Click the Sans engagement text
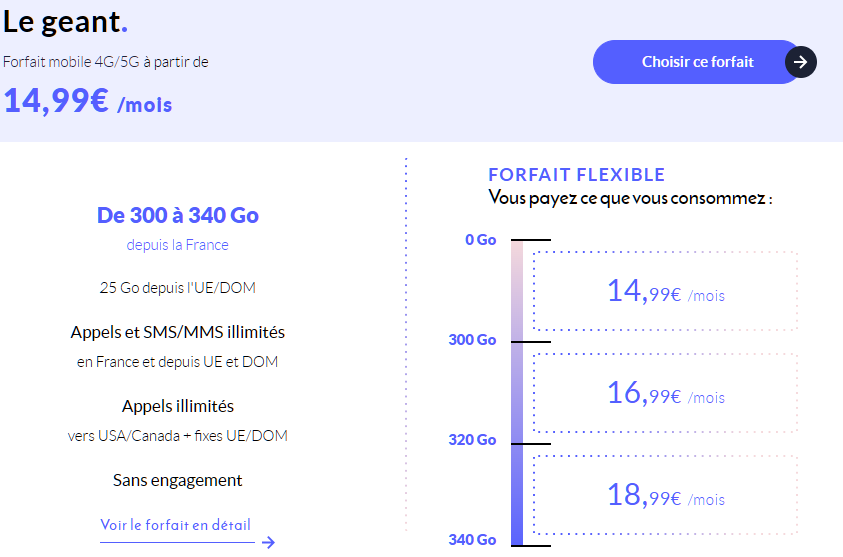Image resolution: width=843 pixels, height=557 pixels. [x=178, y=480]
